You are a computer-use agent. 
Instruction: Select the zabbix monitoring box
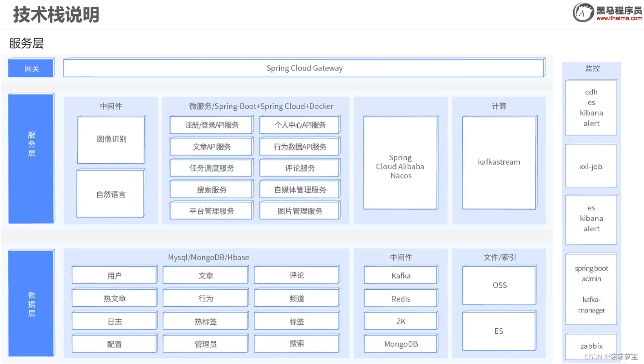[591, 346]
